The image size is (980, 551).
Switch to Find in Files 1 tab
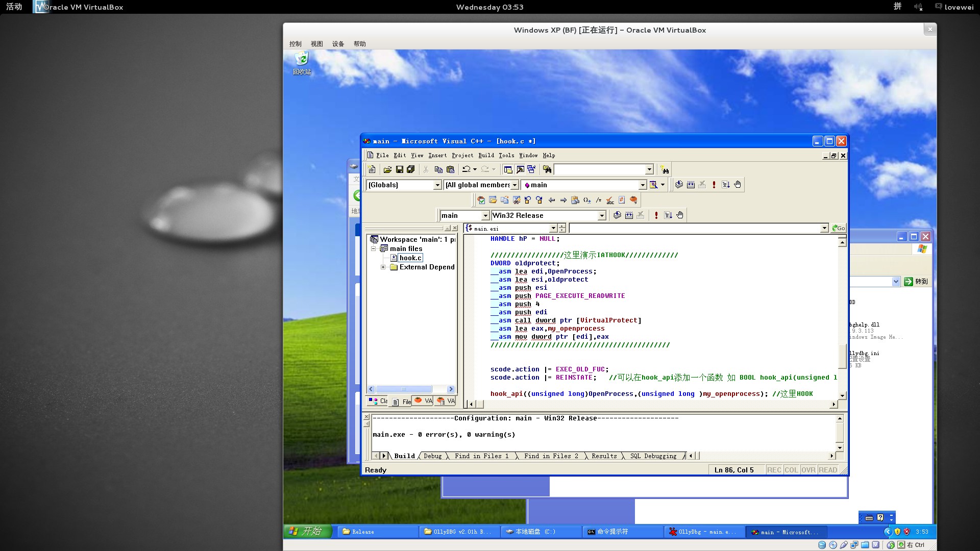pos(481,456)
